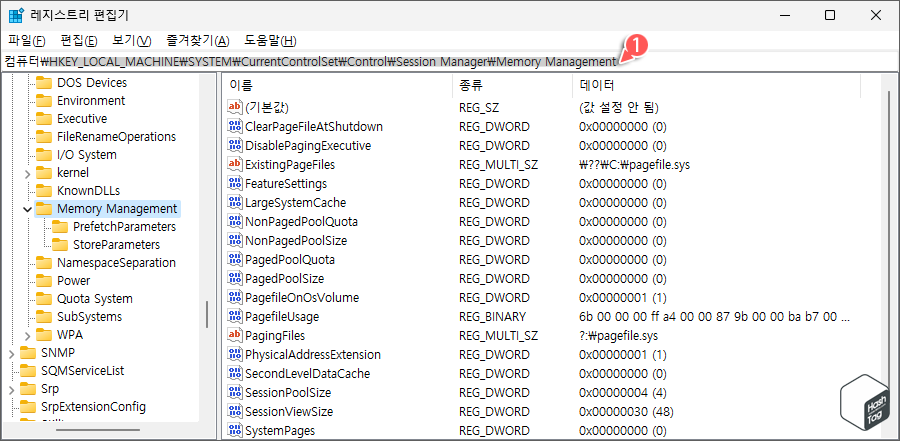The width and height of the screenshot is (900, 441).
Task: Select the PagefileUsage binary icon
Action: (235, 316)
